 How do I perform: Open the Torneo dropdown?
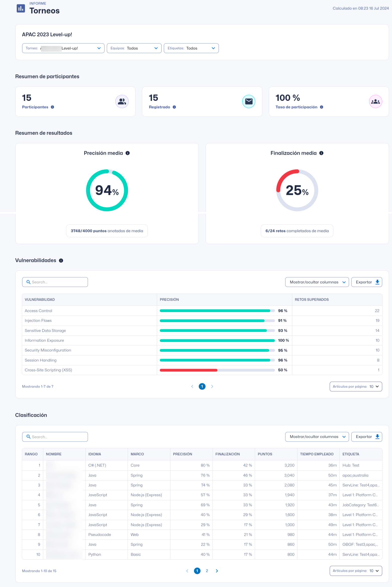63,48
